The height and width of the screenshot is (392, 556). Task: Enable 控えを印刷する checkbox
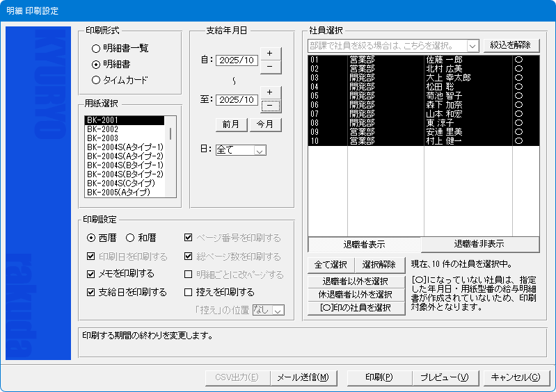pyautogui.click(x=189, y=293)
